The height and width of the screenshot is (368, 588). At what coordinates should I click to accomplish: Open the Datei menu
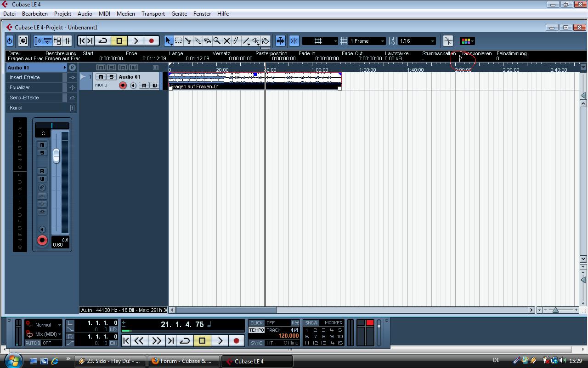9,14
